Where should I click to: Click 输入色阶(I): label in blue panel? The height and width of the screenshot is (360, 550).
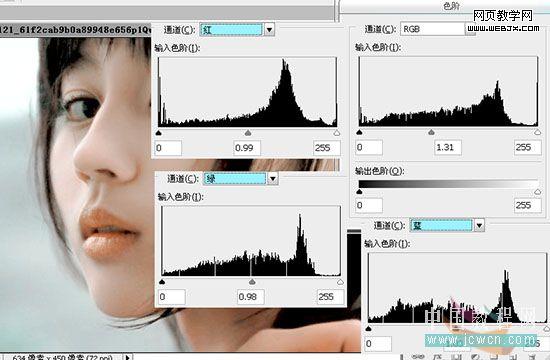[387, 244]
